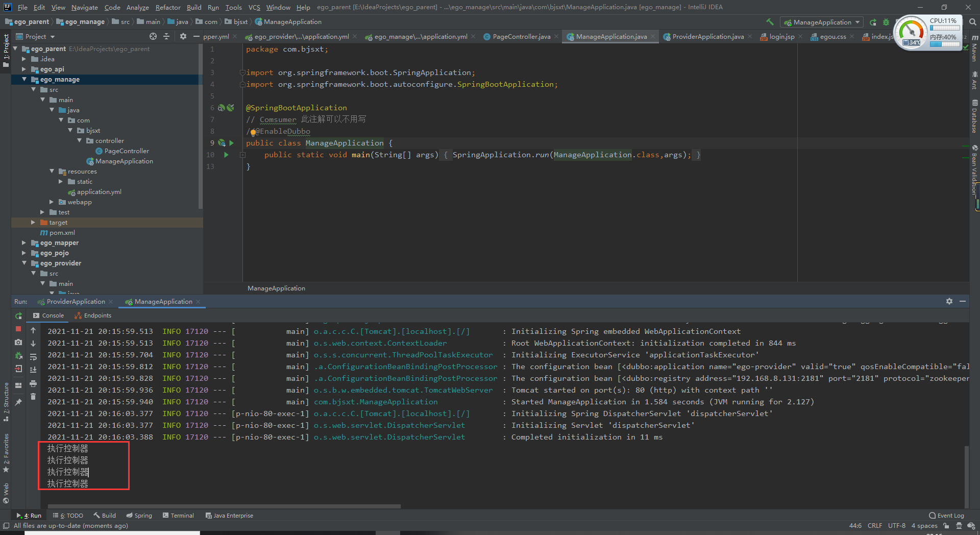
Task: Click the rerun ManageApplication icon in top toolbar
Action: (x=873, y=22)
